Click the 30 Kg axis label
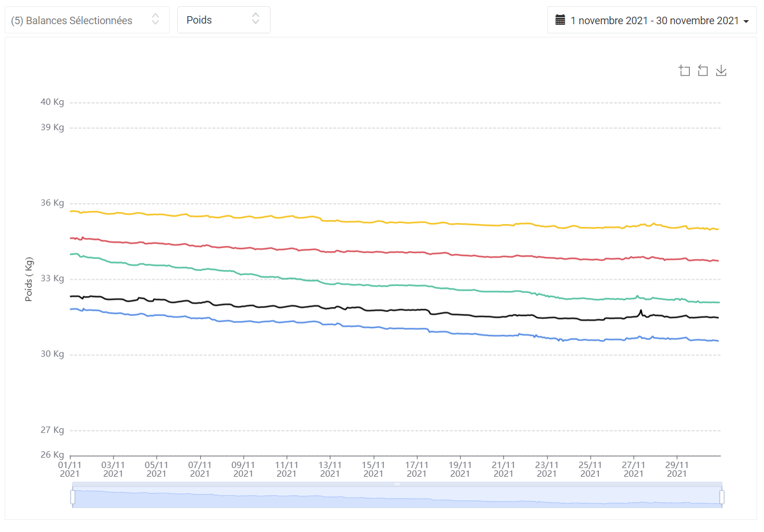 [52, 354]
